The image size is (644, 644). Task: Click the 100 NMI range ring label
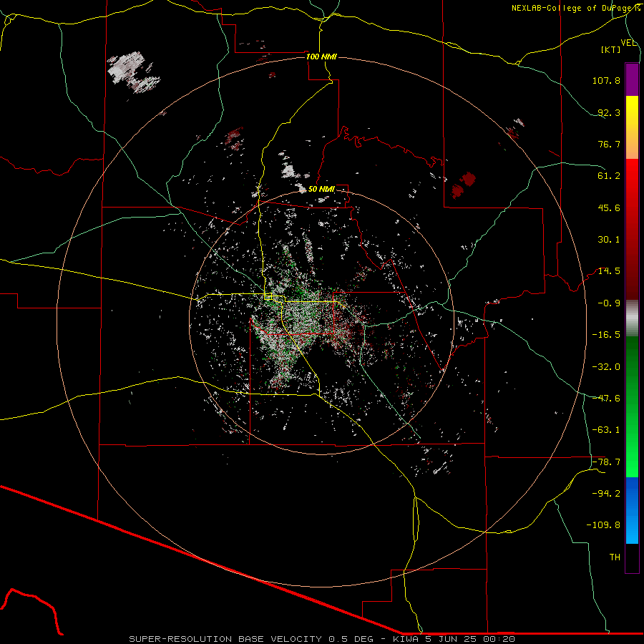321,57
